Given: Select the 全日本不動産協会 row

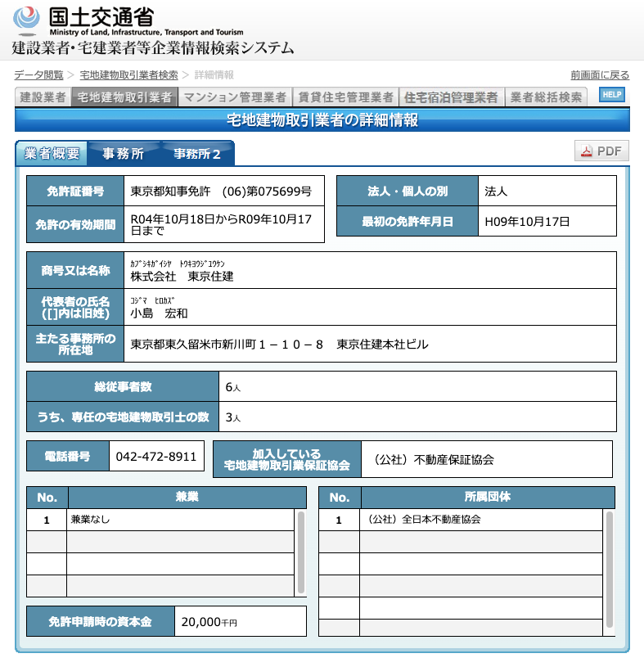Looking at the screenshot, I should pos(481,520).
